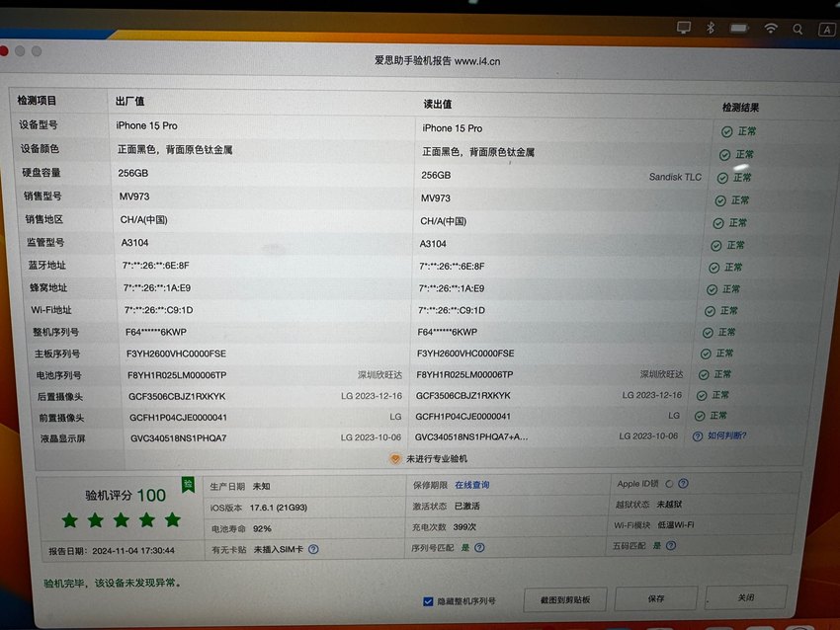Click the 读出值 column header
840x630 pixels.
pyautogui.click(x=438, y=105)
